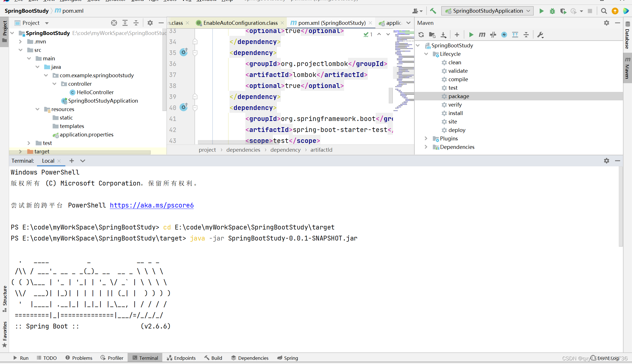The height and width of the screenshot is (364, 632).
Task: Add Maven project plus icon
Action: tap(457, 35)
